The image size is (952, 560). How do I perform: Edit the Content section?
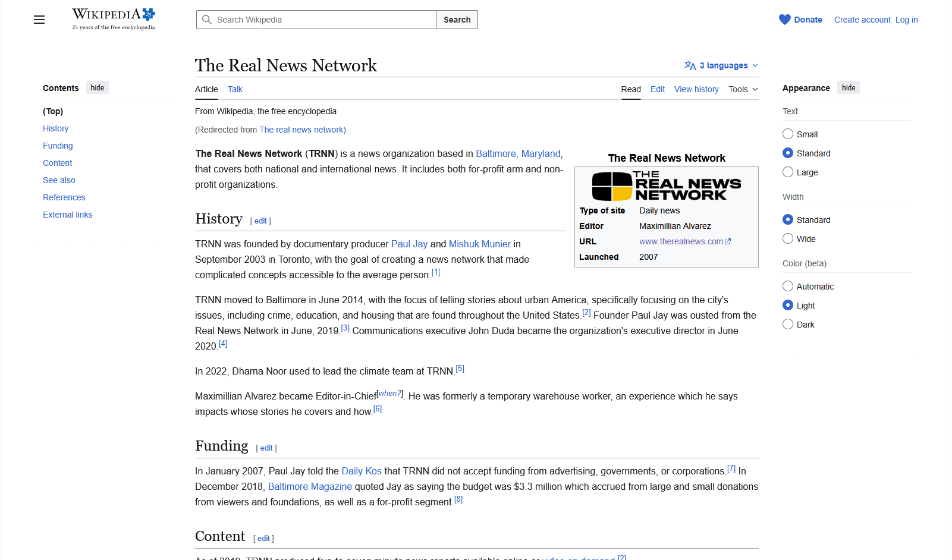(x=263, y=539)
